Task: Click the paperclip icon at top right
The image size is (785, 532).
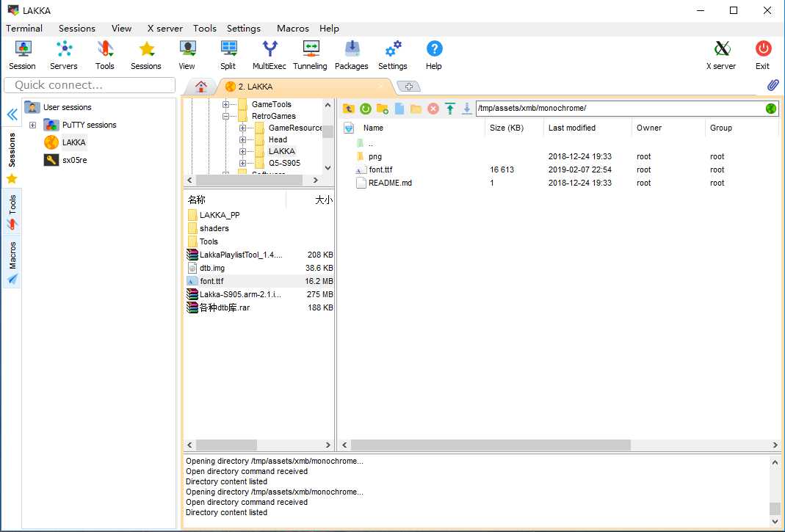Action: (773, 85)
